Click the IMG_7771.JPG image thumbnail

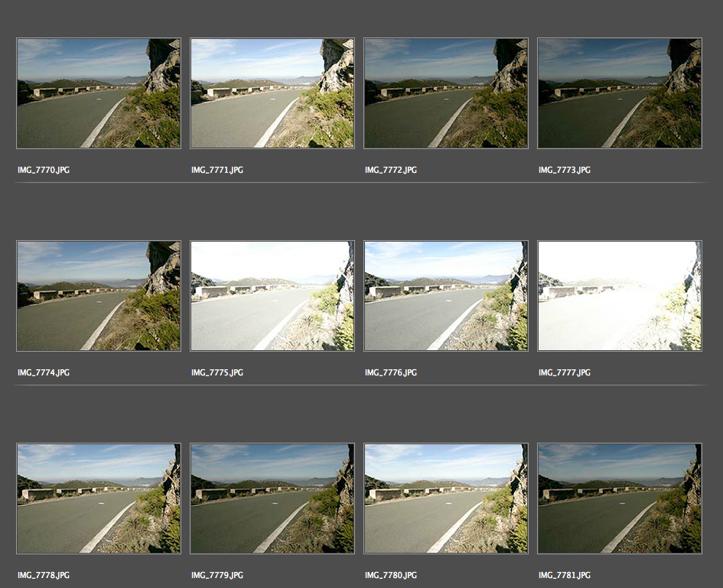272,93
